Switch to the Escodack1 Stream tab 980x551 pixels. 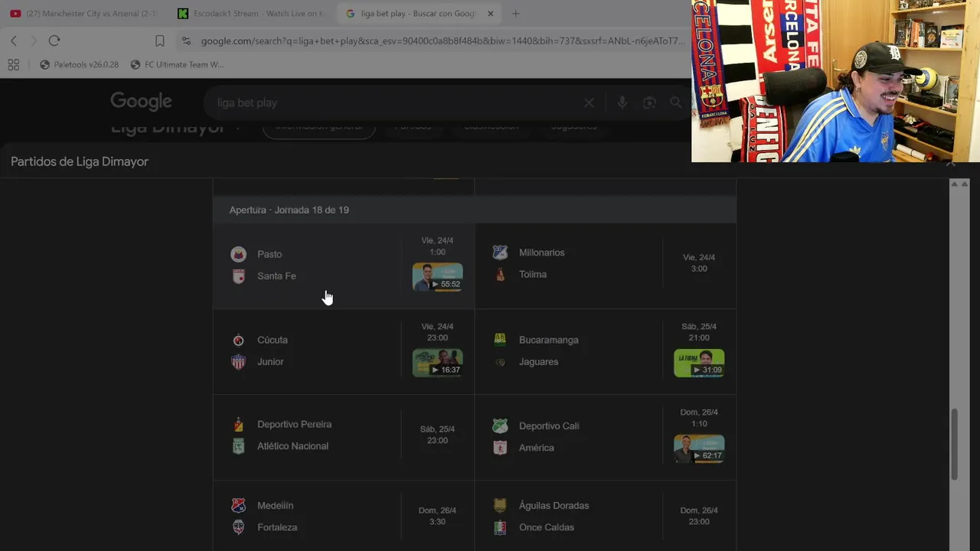(x=250, y=14)
